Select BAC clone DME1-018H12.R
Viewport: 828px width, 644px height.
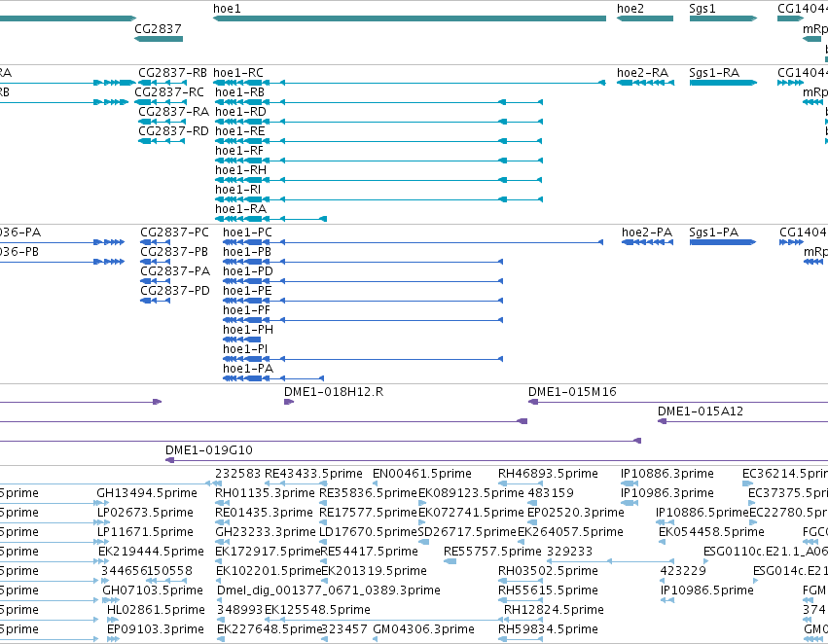tap(334, 392)
